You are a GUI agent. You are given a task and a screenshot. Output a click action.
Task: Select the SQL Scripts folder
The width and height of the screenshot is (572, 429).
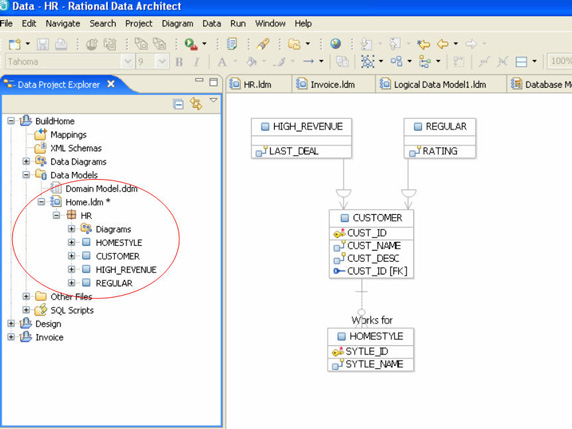72,310
